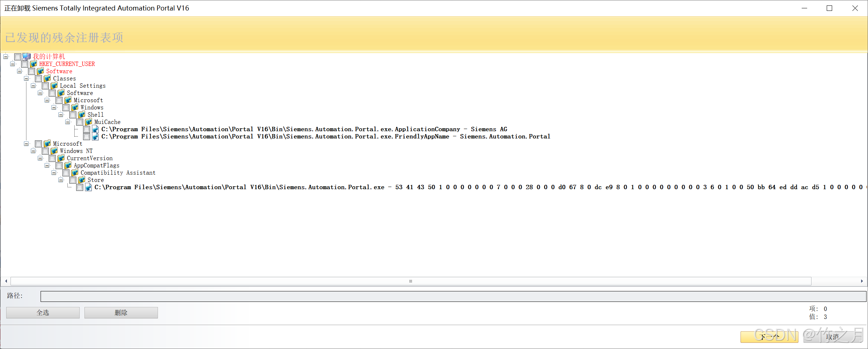Collapse the Classes node
This screenshot has height=349, width=868.
26,78
